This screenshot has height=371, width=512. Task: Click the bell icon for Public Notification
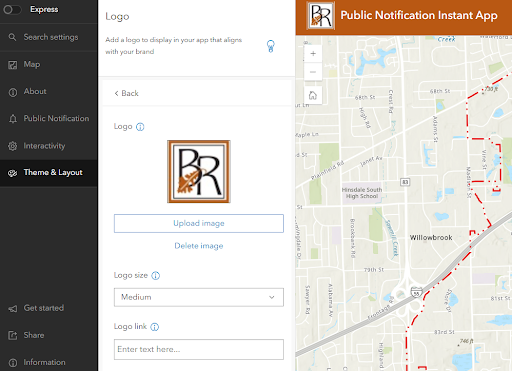point(13,119)
